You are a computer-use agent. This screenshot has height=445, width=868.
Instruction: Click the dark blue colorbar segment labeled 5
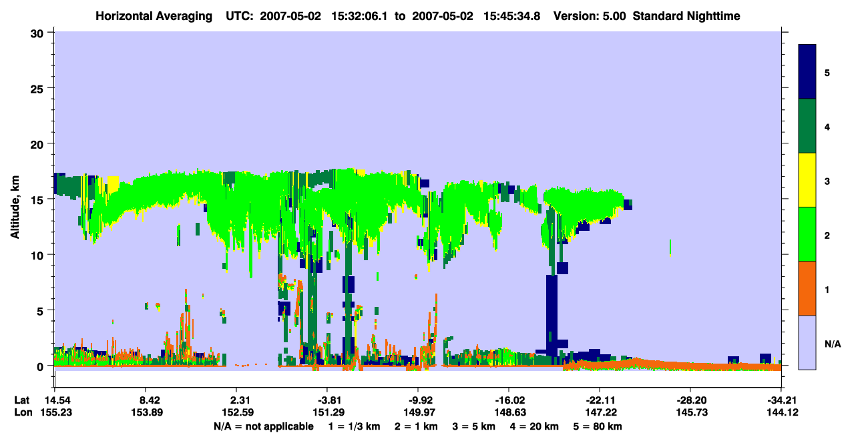click(x=807, y=72)
